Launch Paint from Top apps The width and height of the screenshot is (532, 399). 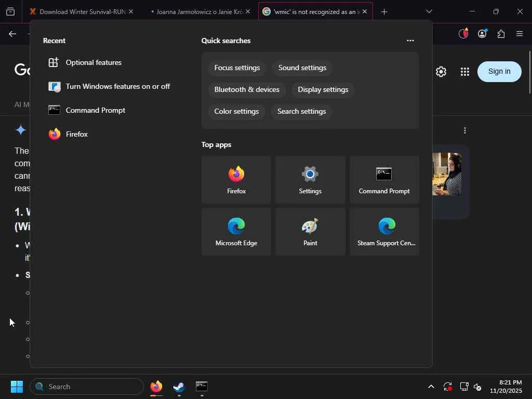(310, 232)
